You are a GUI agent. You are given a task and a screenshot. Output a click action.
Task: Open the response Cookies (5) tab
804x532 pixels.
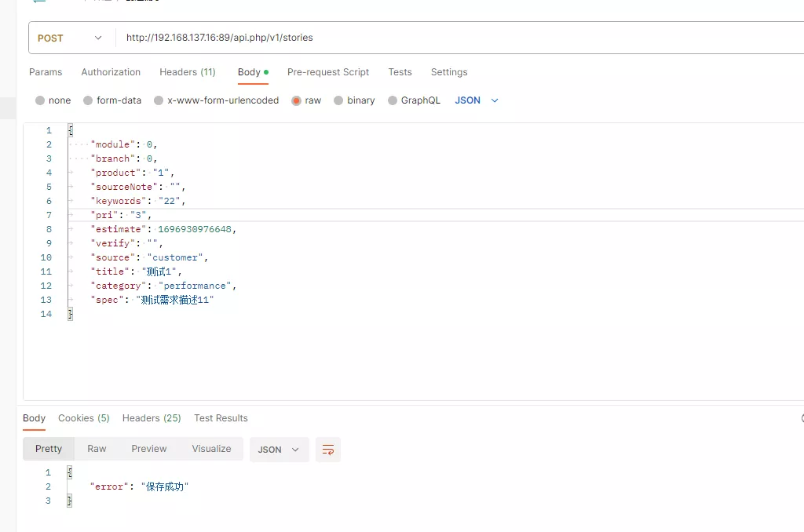pyautogui.click(x=84, y=418)
